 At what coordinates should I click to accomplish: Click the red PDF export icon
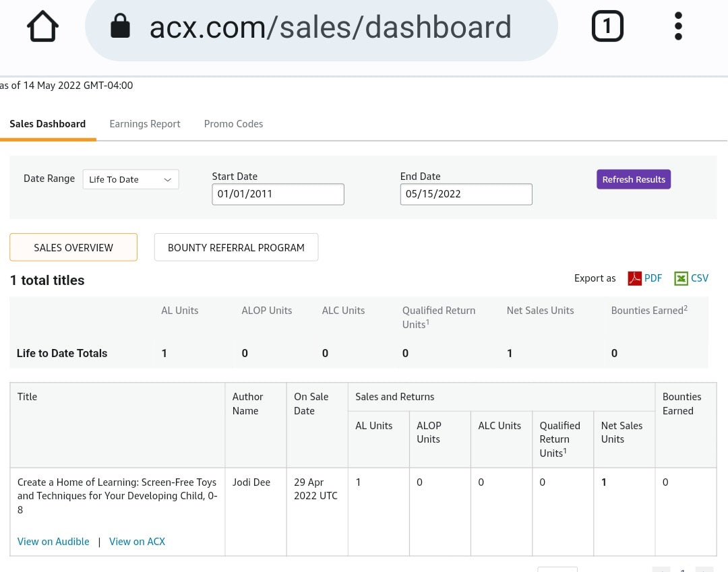pos(634,278)
